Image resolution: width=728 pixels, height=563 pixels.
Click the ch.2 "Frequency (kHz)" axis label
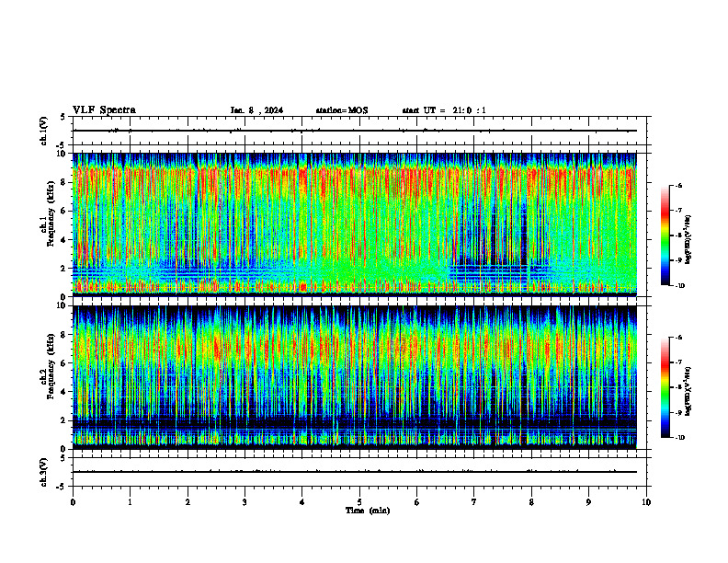pos(51,366)
